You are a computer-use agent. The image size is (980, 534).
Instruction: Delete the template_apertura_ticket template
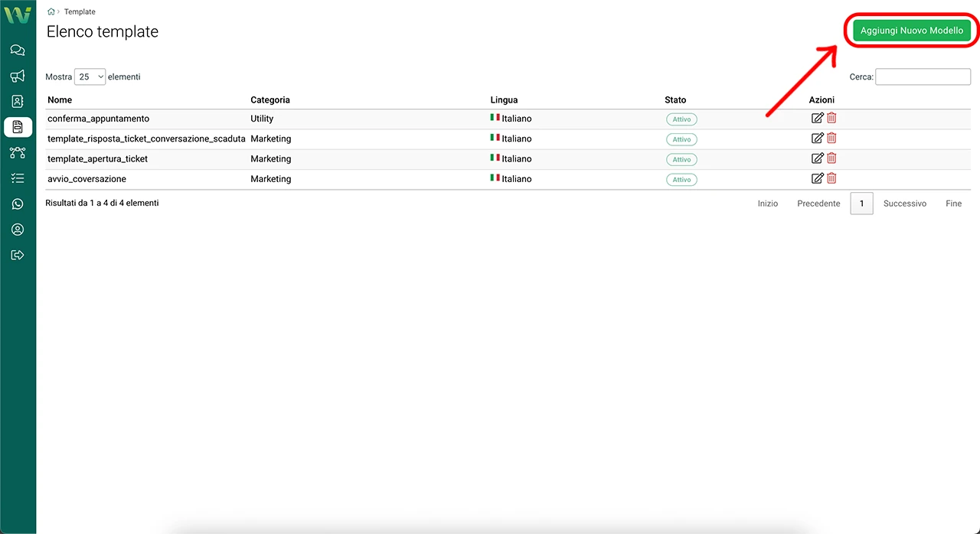pyautogui.click(x=831, y=158)
